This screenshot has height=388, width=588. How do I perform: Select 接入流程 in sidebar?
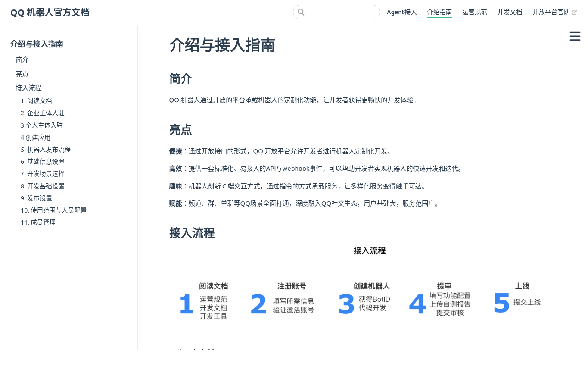pos(28,88)
